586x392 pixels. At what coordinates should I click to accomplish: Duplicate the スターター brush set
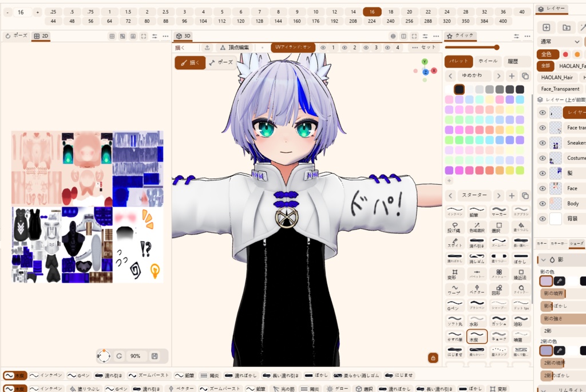(x=525, y=196)
